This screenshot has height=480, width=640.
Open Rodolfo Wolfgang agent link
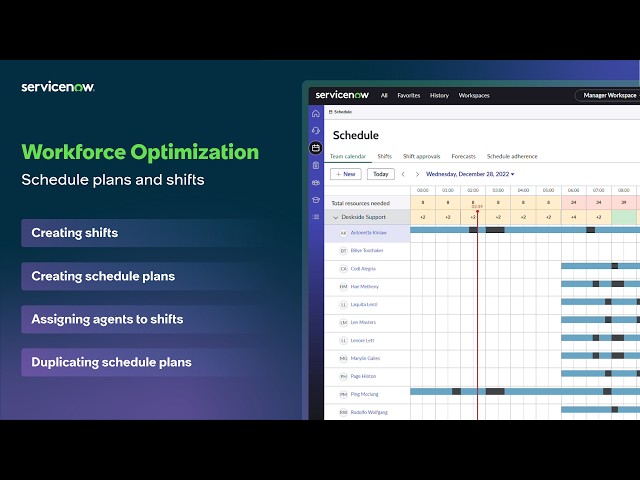(369, 412)
